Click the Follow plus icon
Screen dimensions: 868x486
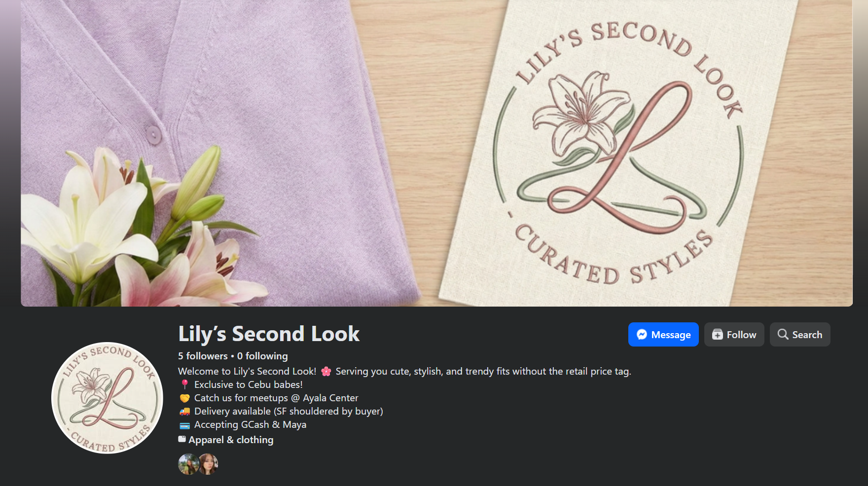click(x=718, y=335)
